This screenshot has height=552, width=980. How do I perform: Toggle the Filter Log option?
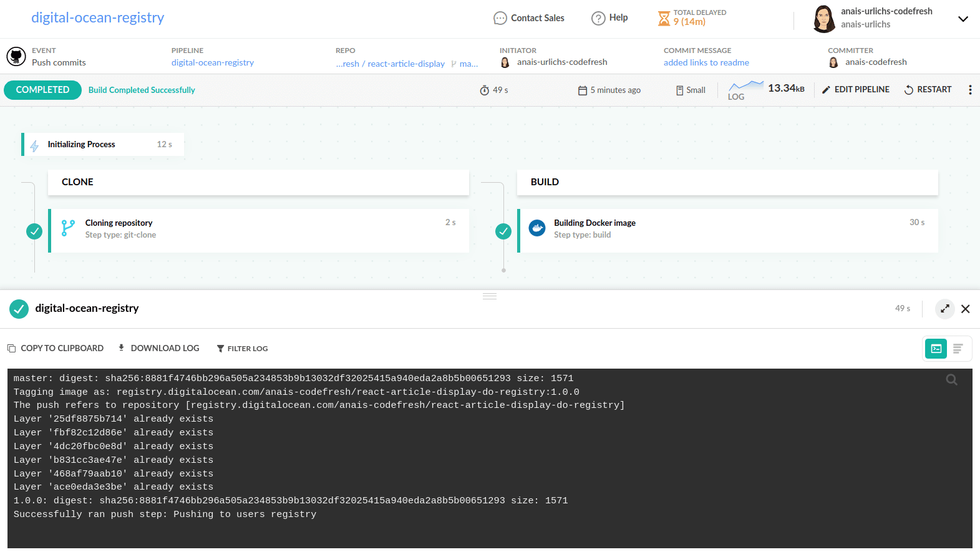click(242, 349)
